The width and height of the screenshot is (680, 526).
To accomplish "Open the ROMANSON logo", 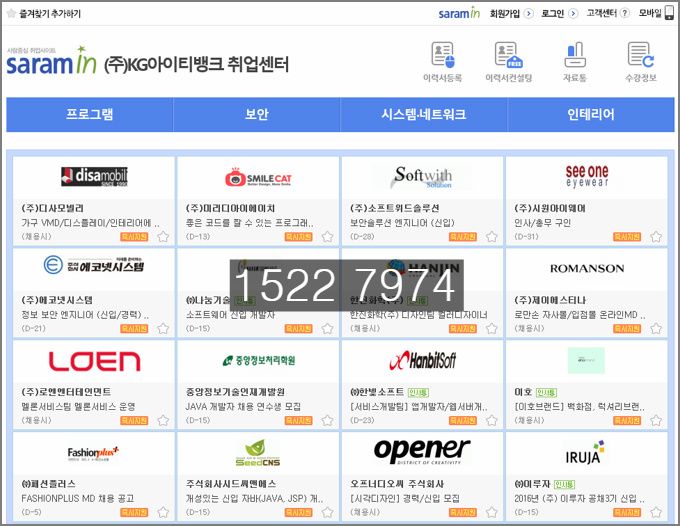I will point(587,269).
